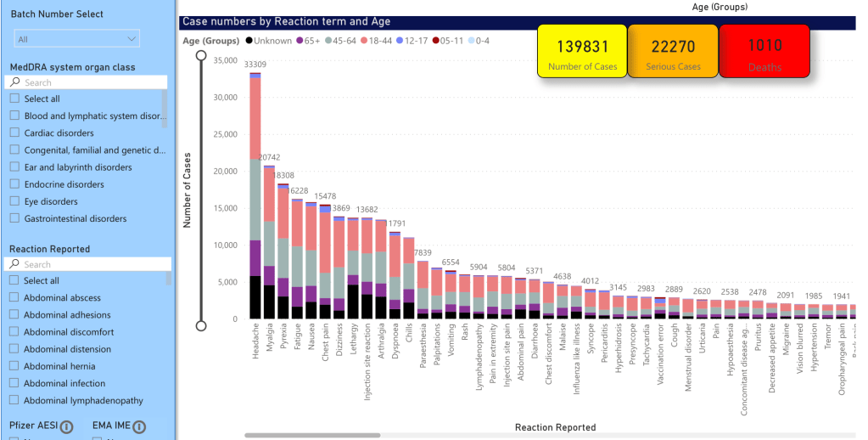Select the 65+ age legend marker

point(299,41)
